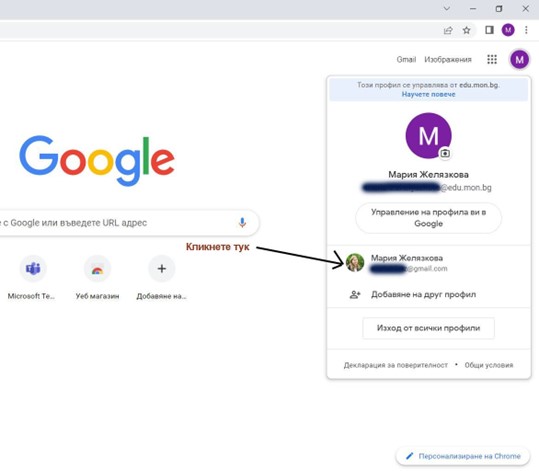Click Управление на профила ви в Google

pyautogui.click(x=428, y=218)
